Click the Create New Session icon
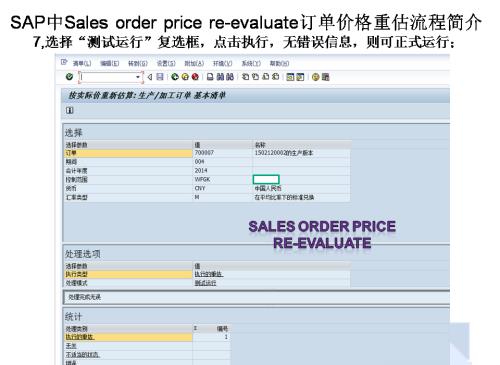The width and height of the screenshot is (500, 365). (290, 77)
